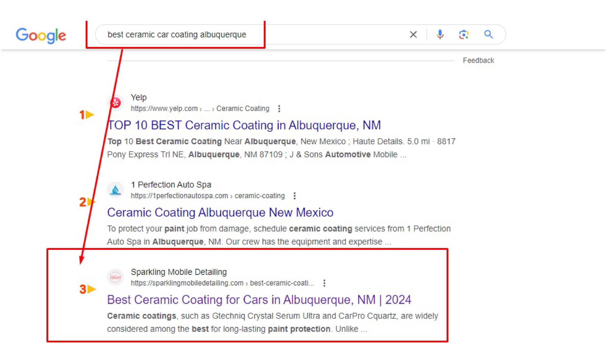This screenshot has height=364, width=606.
Task: Send Feedback on results
Action: 478,60
